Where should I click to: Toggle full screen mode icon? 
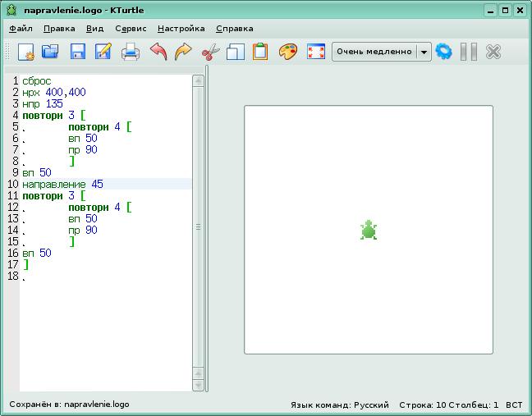click(x=315, y=53)
